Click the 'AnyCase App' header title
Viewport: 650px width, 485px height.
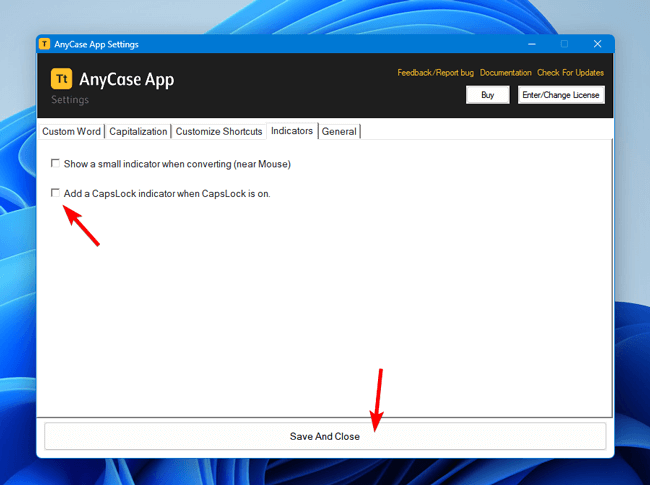point(126,80)
